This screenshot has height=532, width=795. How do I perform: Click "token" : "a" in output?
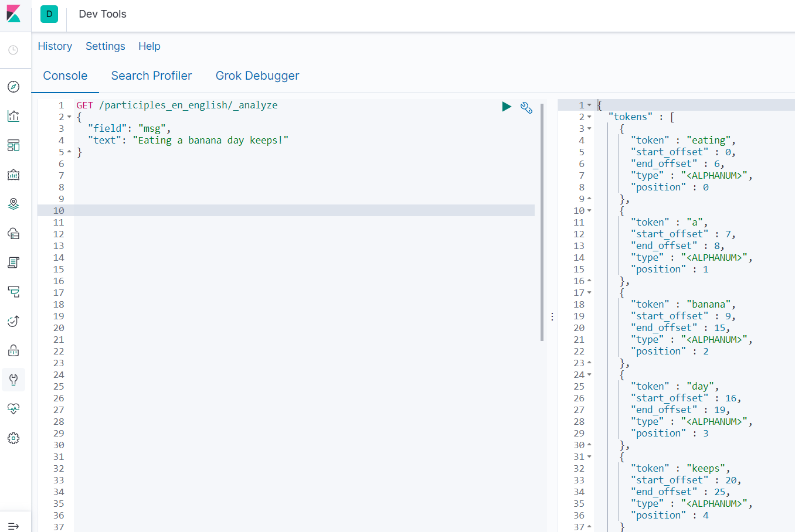tap(669, 223)
